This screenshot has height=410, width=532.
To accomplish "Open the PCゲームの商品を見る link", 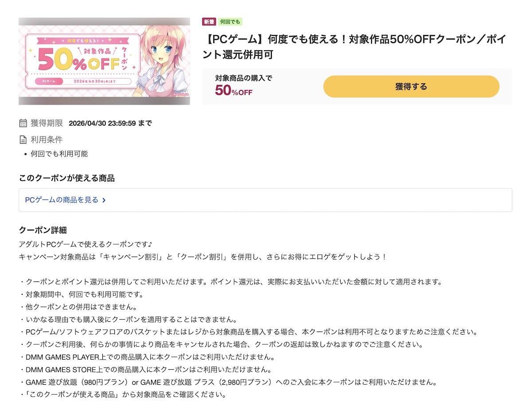I will click(x=61, y=200).
